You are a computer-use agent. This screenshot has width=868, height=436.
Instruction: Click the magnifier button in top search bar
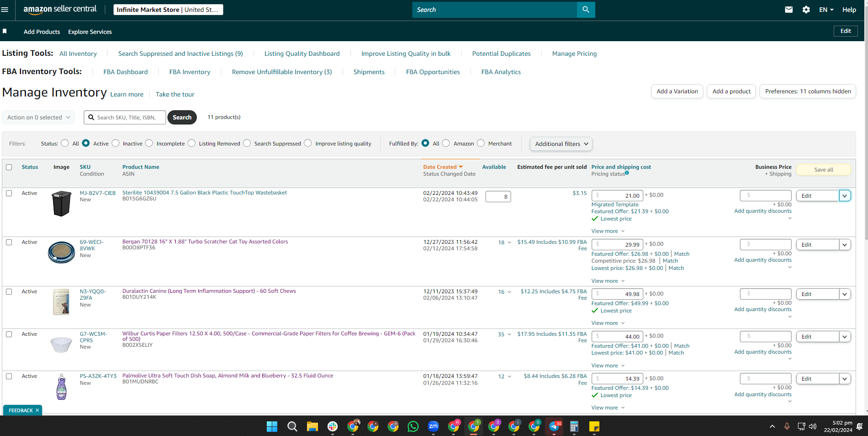pos(586,10)
